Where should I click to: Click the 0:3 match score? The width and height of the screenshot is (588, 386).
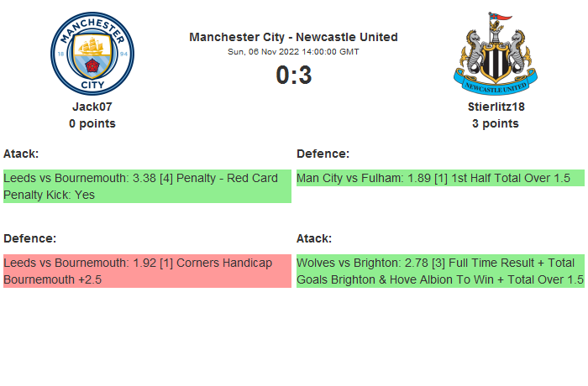click(x=293, y=76)
